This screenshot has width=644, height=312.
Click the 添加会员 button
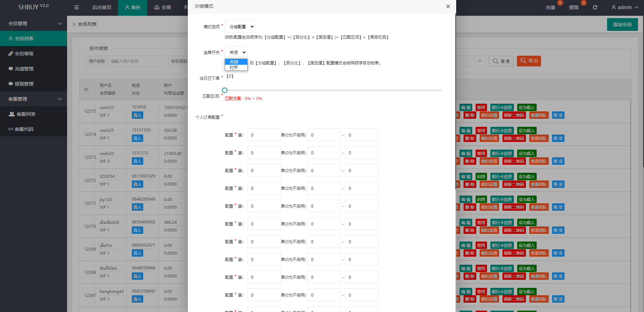622,24
